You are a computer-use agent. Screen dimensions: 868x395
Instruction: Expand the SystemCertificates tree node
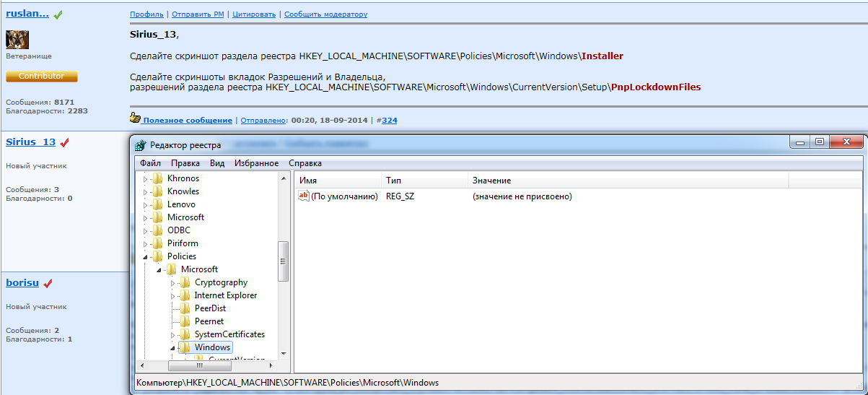point(172,335)
